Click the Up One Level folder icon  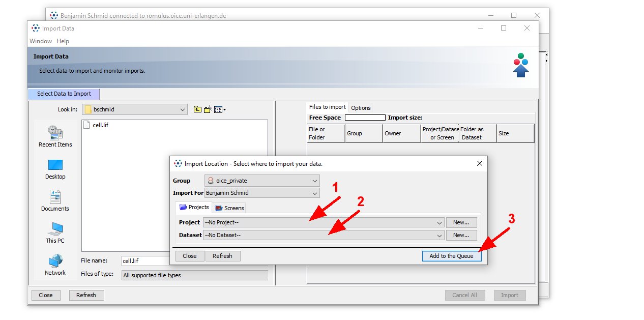point(197,109)
